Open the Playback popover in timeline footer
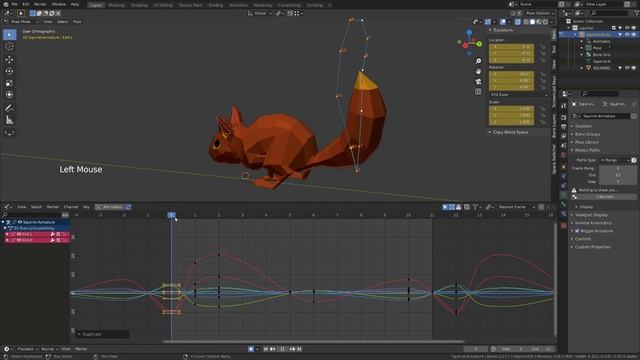The width and height of the screenshot is (640, 360). pos(27,349)
